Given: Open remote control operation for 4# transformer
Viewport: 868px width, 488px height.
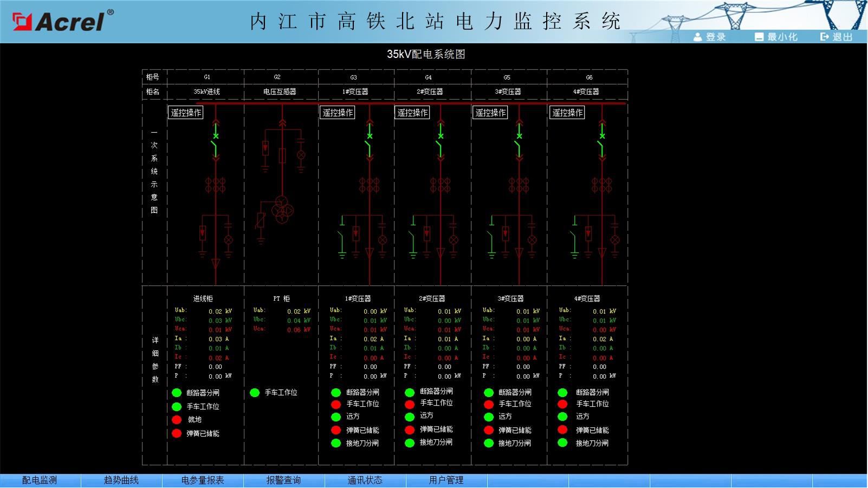Looking at the screenshot, I should 567,113.
